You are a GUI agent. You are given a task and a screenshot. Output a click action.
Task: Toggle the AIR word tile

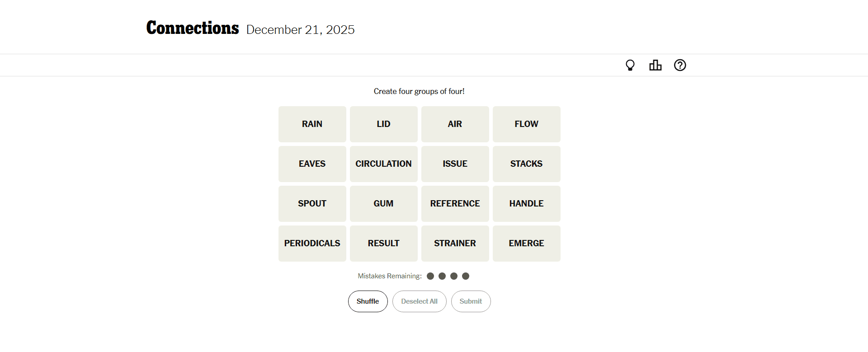pos(455,124)
